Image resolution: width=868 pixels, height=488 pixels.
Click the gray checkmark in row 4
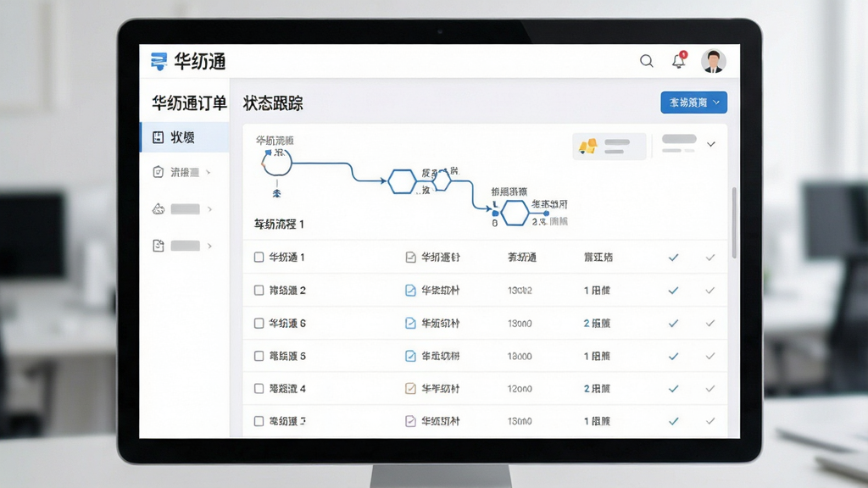710,388
